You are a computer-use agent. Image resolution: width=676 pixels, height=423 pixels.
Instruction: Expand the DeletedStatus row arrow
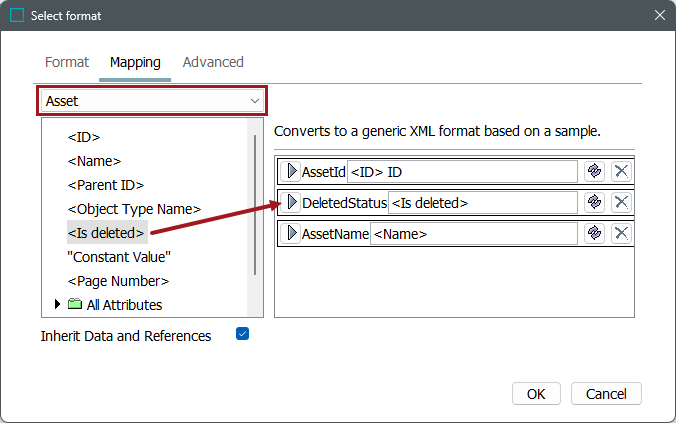click(292, 202)
